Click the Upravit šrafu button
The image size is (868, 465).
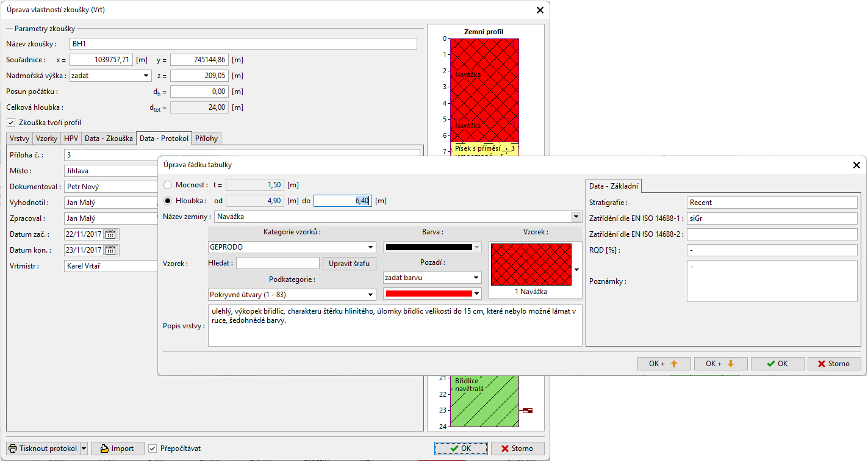[350, 264]
